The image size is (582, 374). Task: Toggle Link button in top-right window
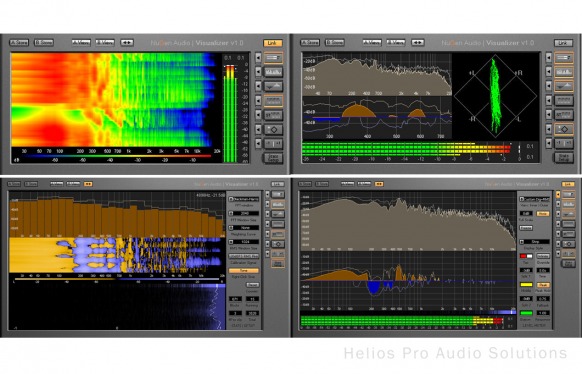pyautogui.click(x=563, y=43)
